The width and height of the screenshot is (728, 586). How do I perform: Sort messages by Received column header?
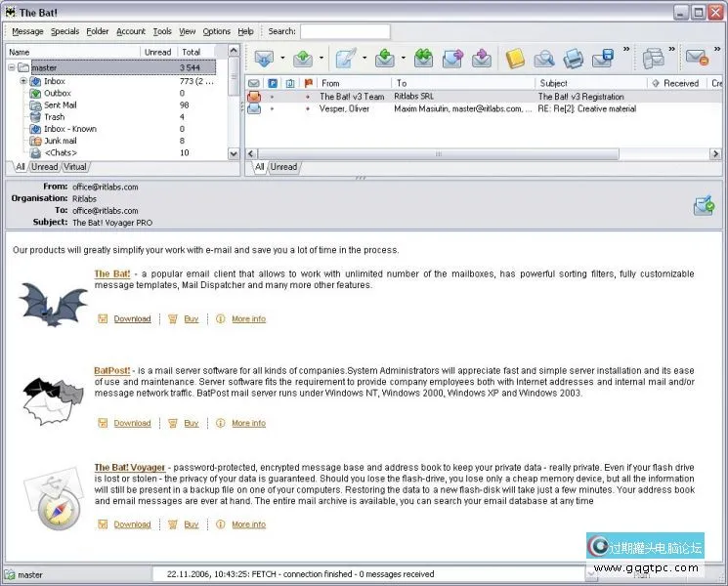pyautogui.click(x=678, y=84)
